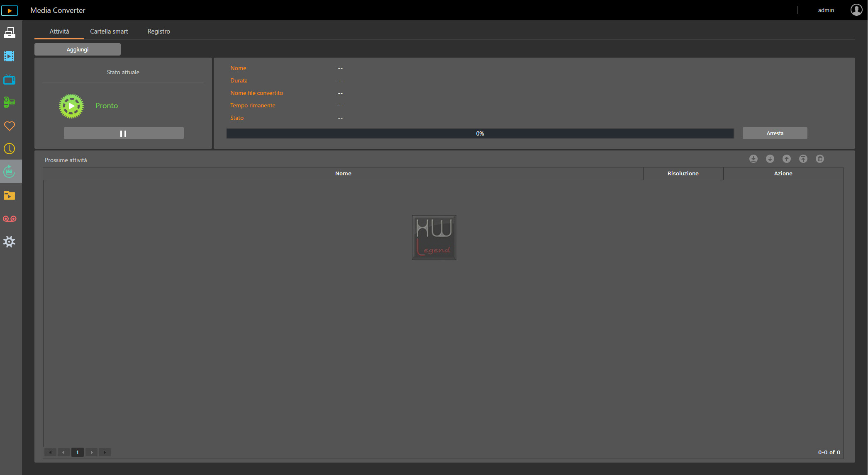Move task down one position icon

click(x=770, y=159)
